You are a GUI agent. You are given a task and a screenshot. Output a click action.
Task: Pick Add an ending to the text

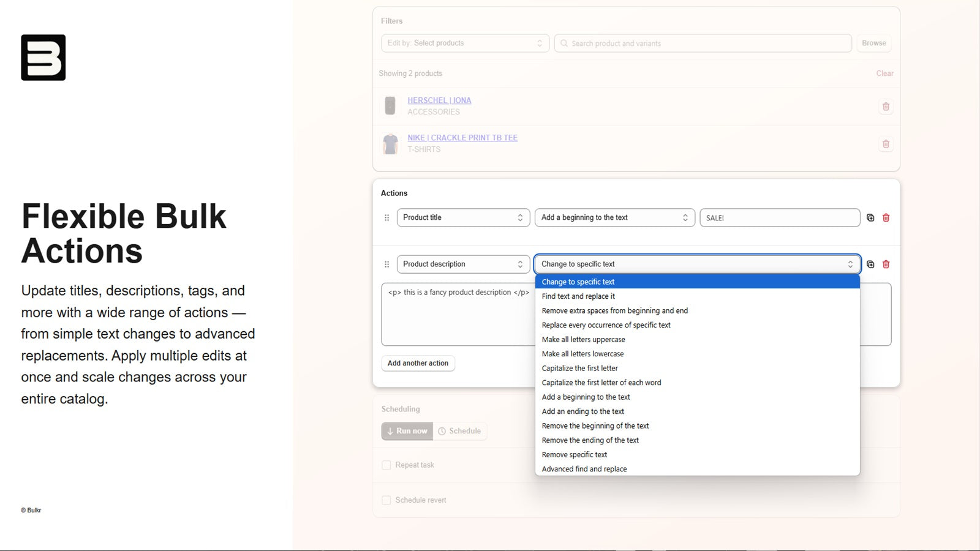point(698,411)
